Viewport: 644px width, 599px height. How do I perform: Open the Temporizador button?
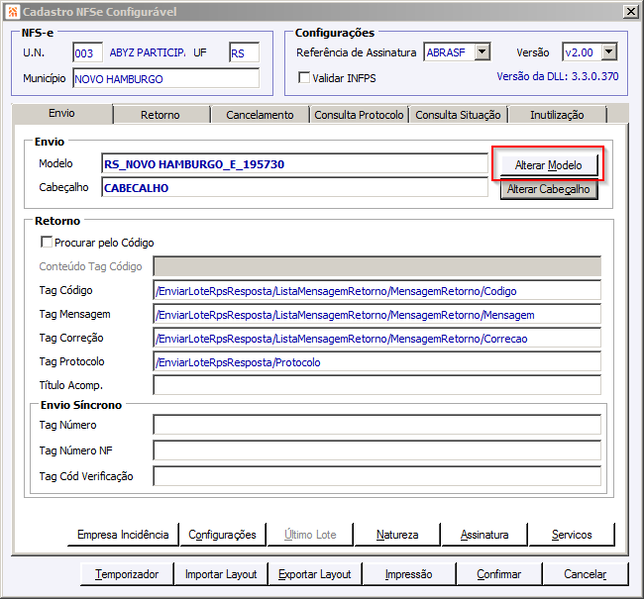tap(127, 574)
